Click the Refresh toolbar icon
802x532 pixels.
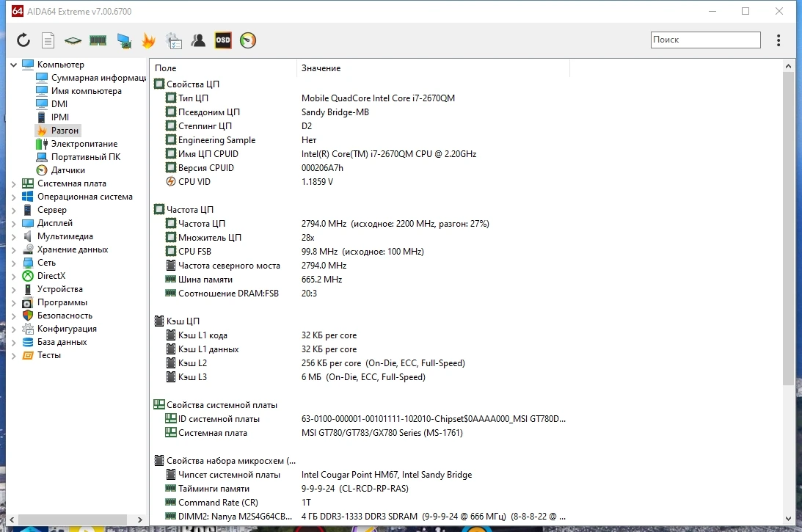[x=23, y=40]
